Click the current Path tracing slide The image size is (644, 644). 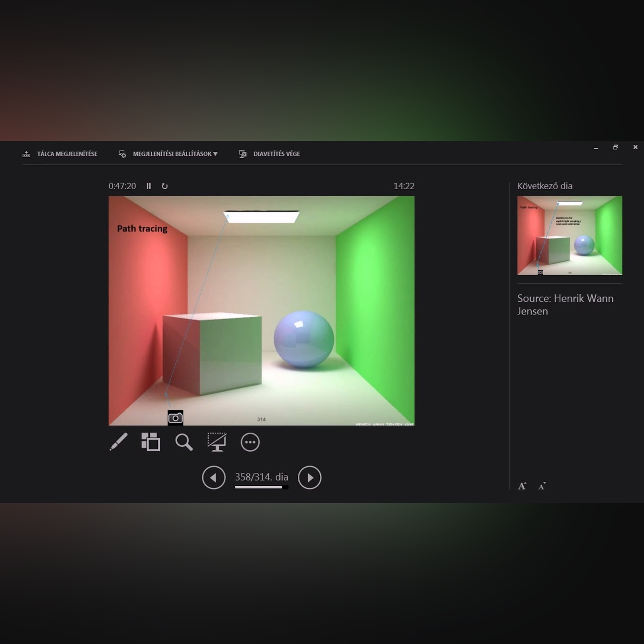[261, 311]
